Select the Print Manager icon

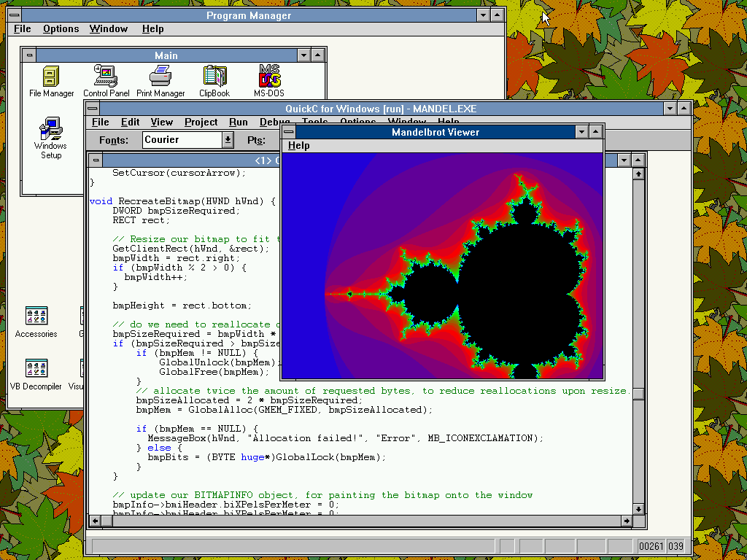click(x=160, y=82)
